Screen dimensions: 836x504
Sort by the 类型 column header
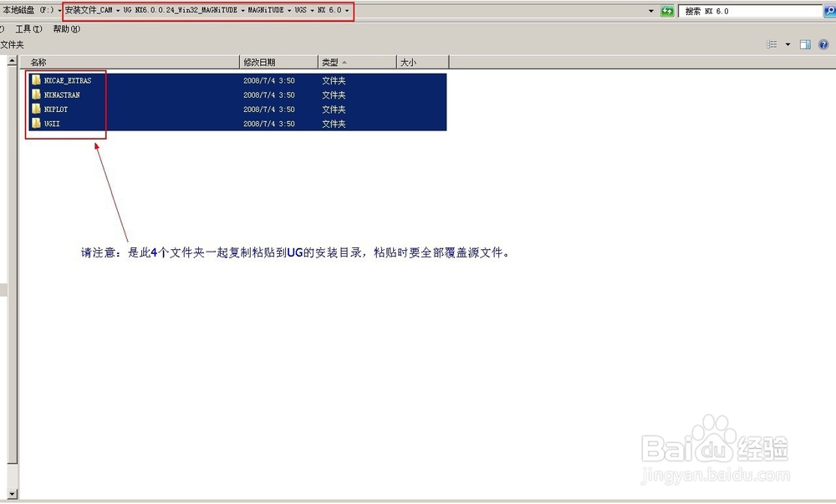point(357,63)
